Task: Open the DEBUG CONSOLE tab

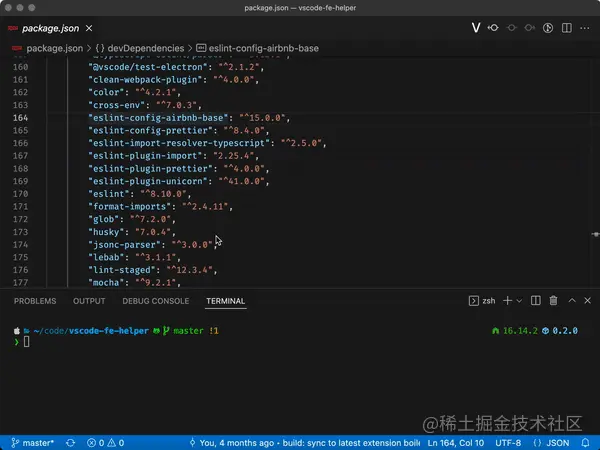Action: [x=155, y=301]
